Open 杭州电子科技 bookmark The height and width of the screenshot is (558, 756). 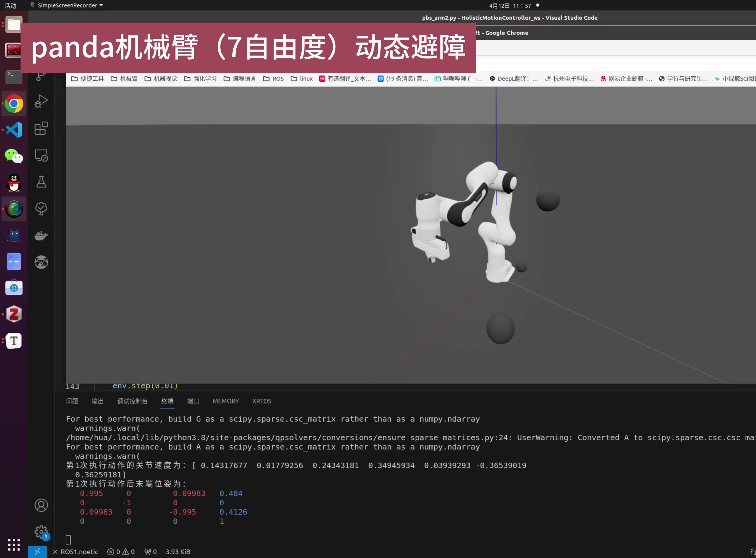(569, 79)
